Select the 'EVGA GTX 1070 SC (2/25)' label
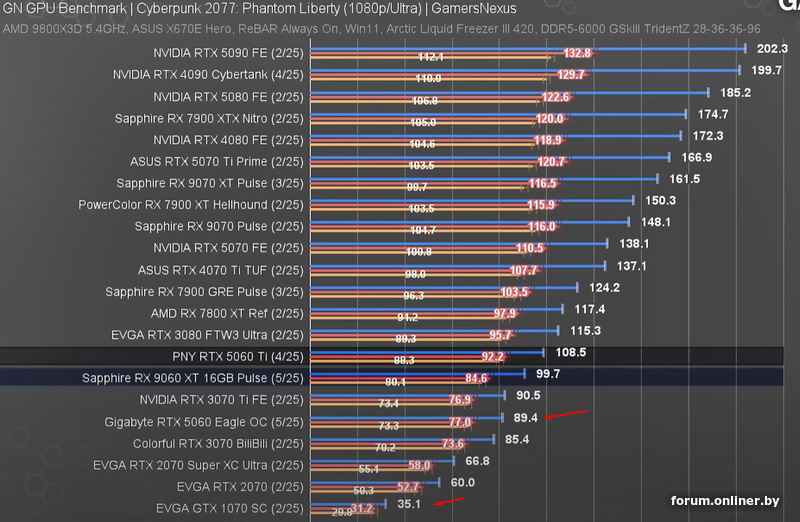The image size is (800, 522). point(230,509)
